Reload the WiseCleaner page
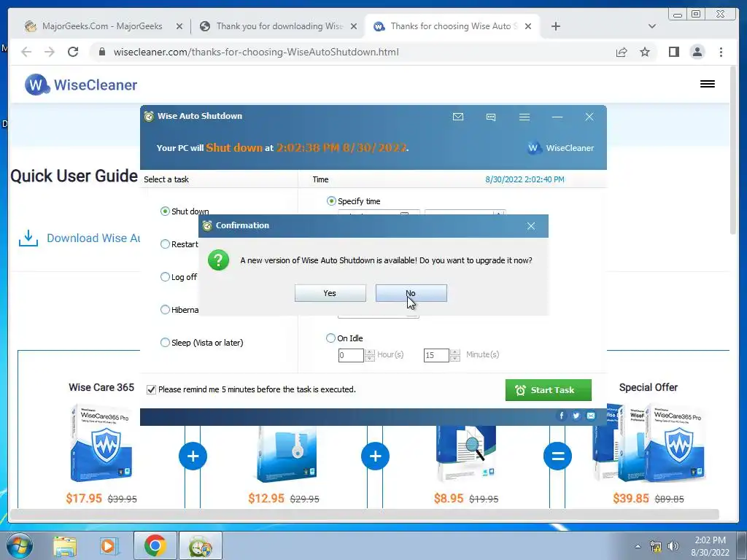This screenshot has height=560, width=747. [x=73, y=52]
